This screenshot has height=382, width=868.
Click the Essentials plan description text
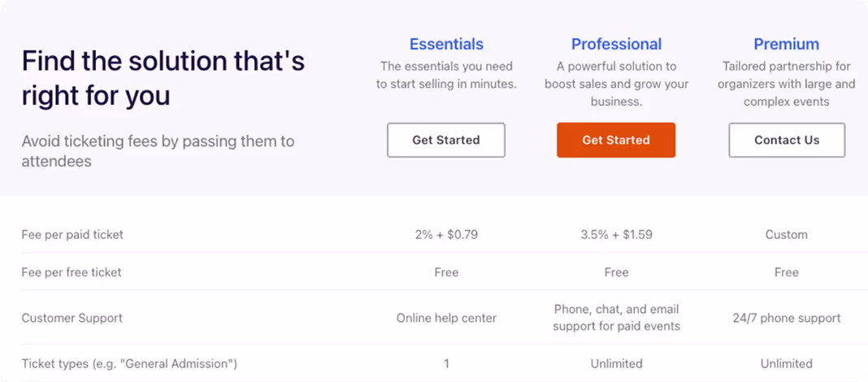tap(446, 76)
